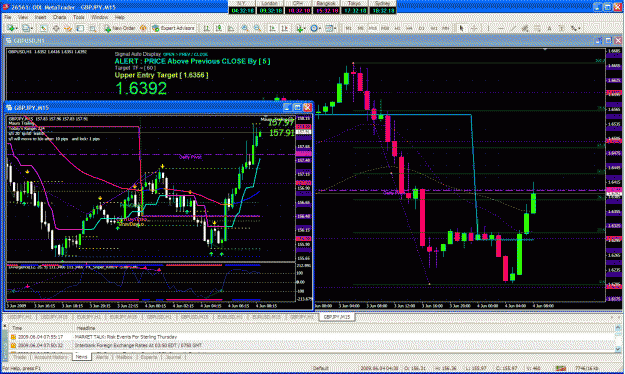The image size is (625, 374).
Task: Open the File menu
Action: [8, 17]
